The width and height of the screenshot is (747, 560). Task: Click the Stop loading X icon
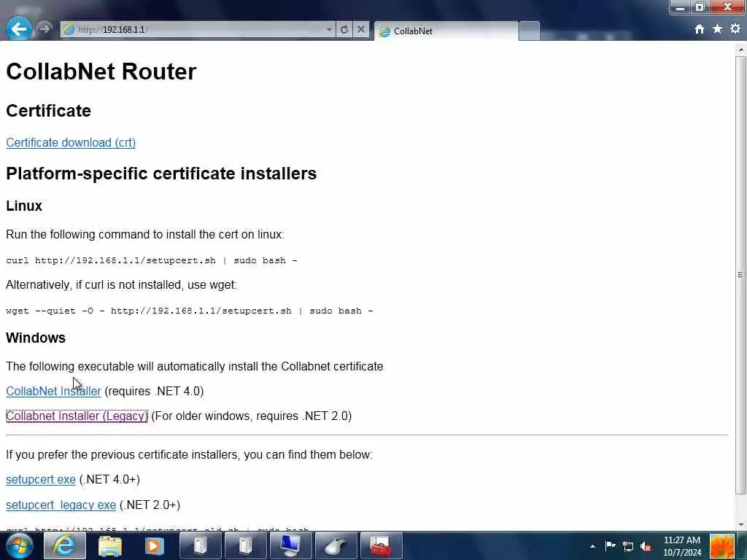coord(361,29)
